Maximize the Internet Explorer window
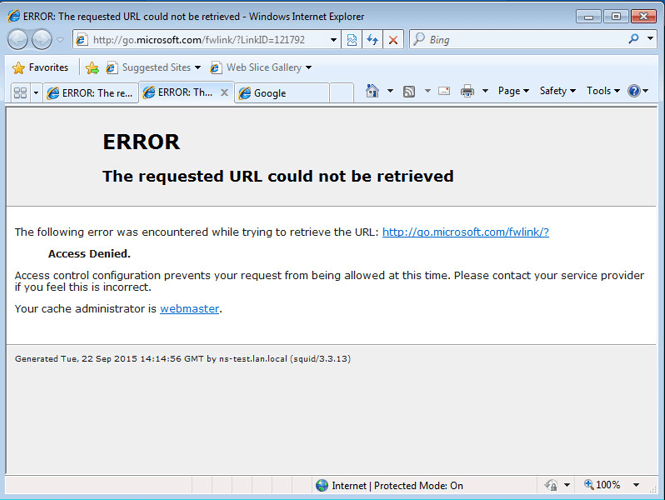This screenshot has width=665, height=500. click(x=616, y=17)
